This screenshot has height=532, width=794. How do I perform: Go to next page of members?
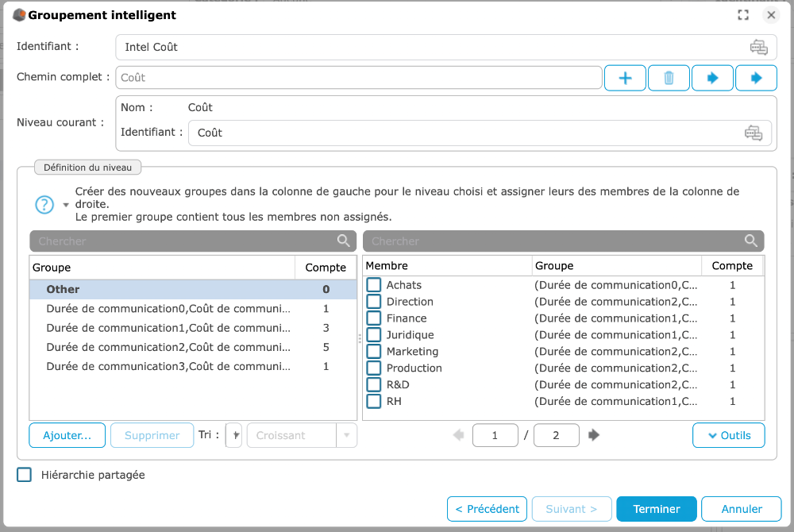pyautogui.click(x=594, y=435)
